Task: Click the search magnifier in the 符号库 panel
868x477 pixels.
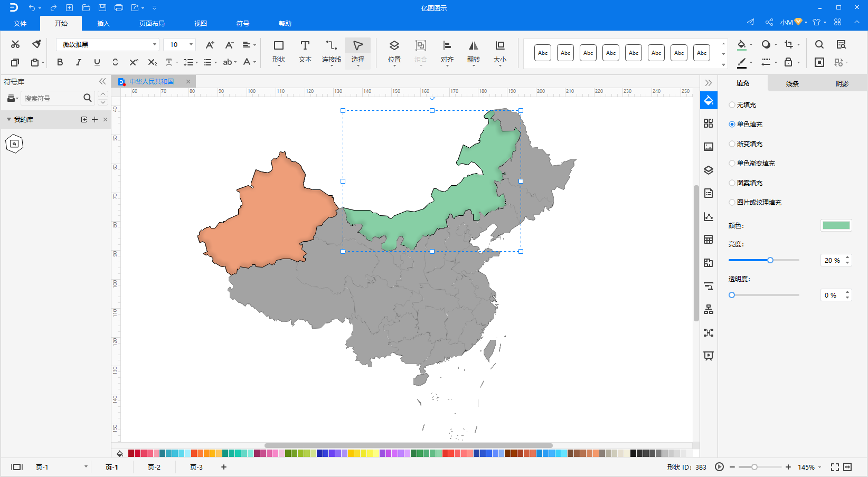Action: coord(87,98)
